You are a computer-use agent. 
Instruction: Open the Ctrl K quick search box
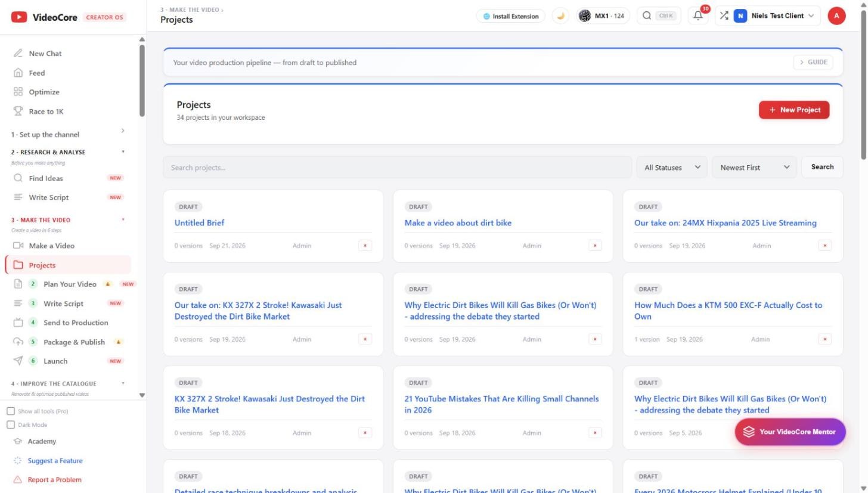(x=659, y=16)
